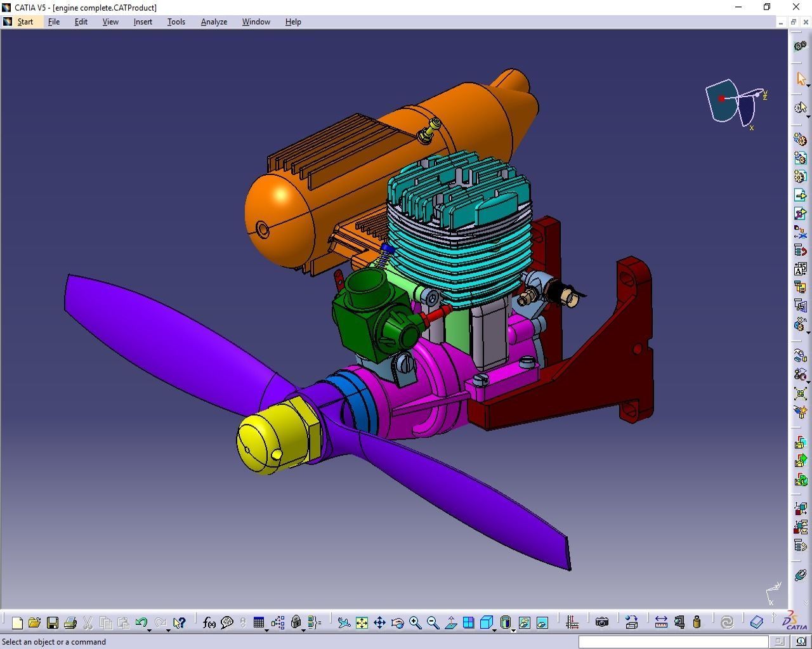The image size is (812, 649).
Task: Click inside the power input field
Action: pos(672,642)
